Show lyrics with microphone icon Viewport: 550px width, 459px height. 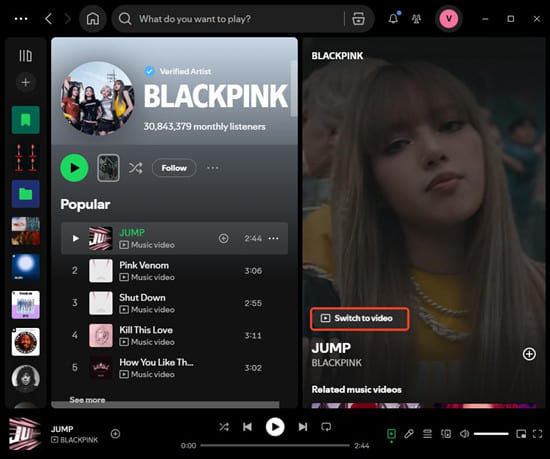[x=409, y=434]
